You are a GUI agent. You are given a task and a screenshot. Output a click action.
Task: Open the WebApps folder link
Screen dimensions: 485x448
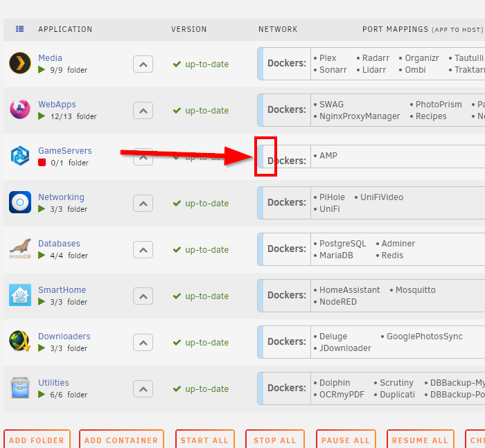coord(57,104)
